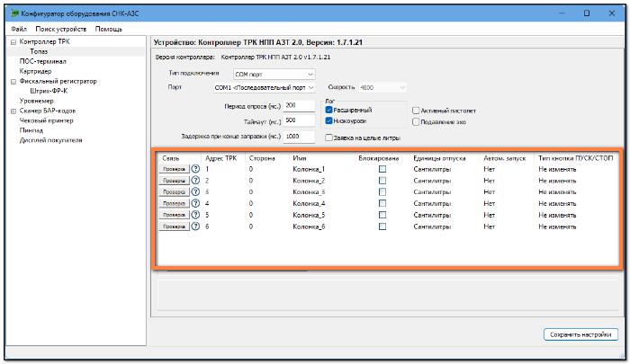
Task: Toggle the Расширенный log checkbox
Action: (x=329, y=110)
